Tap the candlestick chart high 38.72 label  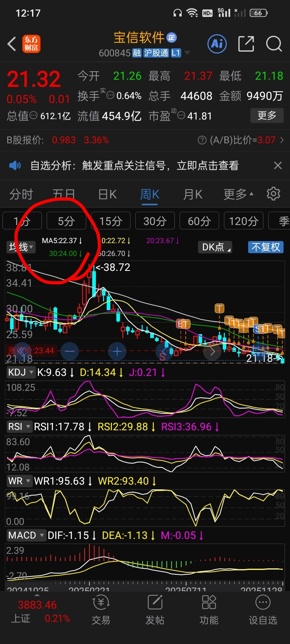113,267
